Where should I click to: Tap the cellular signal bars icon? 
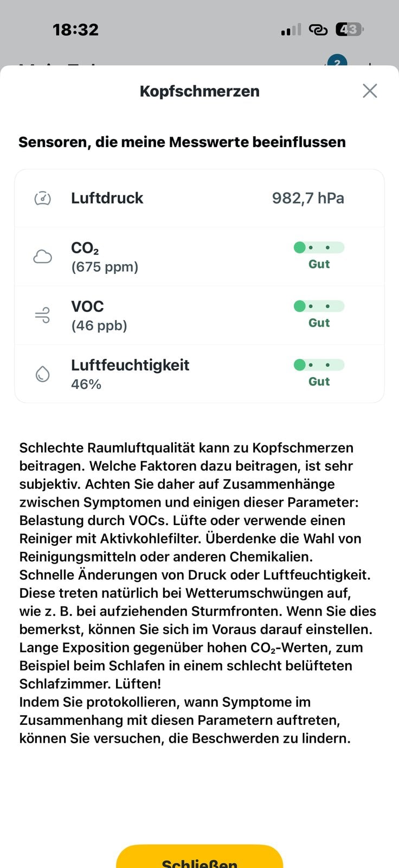pos(291,30)
